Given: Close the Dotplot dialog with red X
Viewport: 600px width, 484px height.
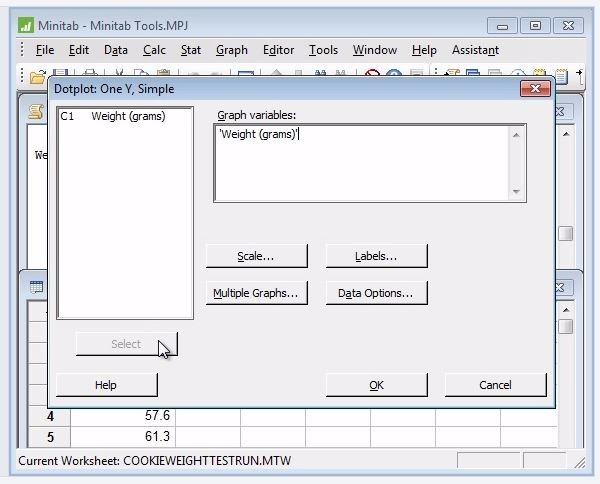Looking at the screenshot, I should (535, 89).
